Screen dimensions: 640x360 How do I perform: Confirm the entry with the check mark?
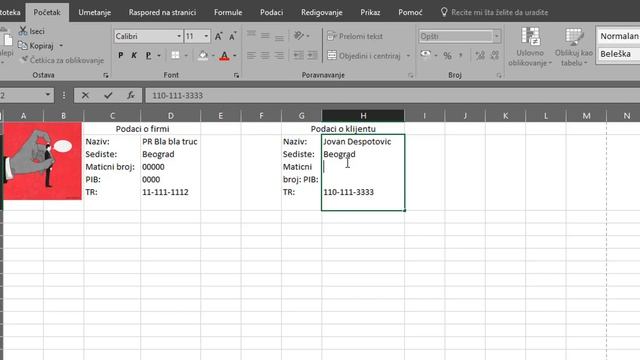tap(108, 95)
